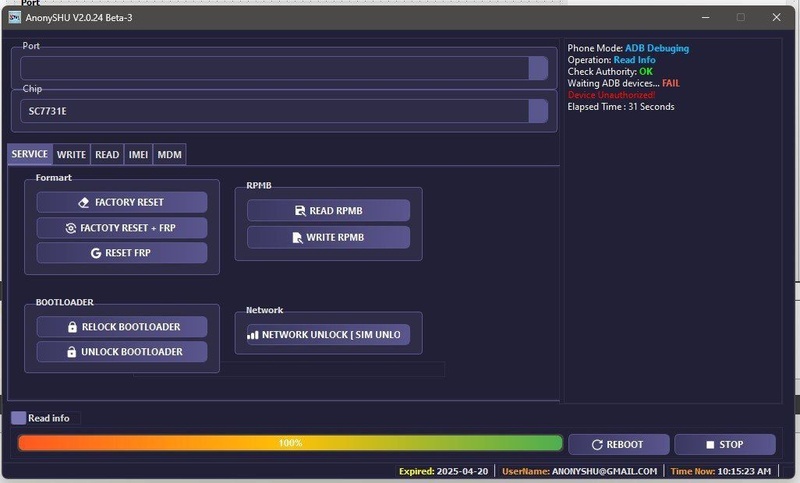Open the Chip dropdown arrow
The height and width of the screenshot is (483, 800).
click(x=538, y=111)
